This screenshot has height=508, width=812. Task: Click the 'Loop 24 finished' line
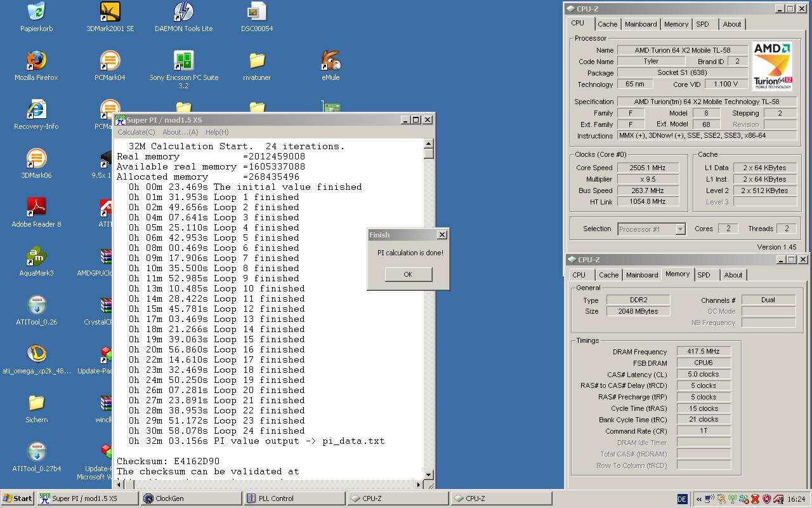[259, 431]
